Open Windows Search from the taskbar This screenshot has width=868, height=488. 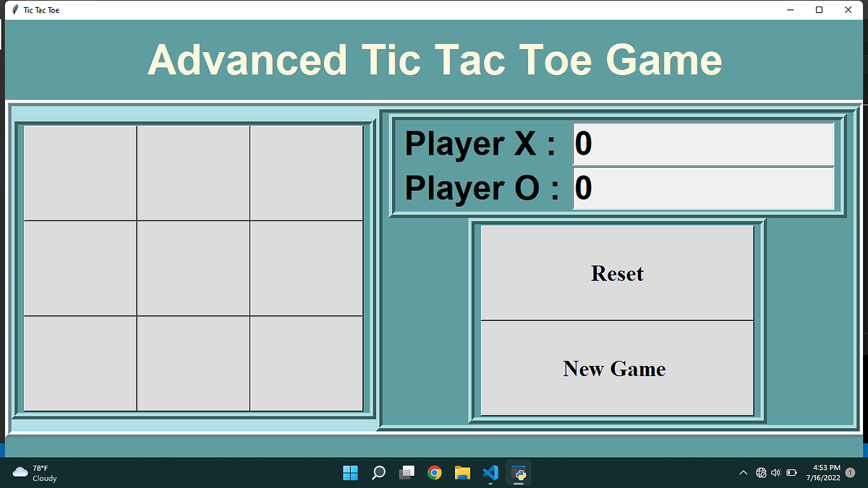pyautogui.click(x=378, y=472)
